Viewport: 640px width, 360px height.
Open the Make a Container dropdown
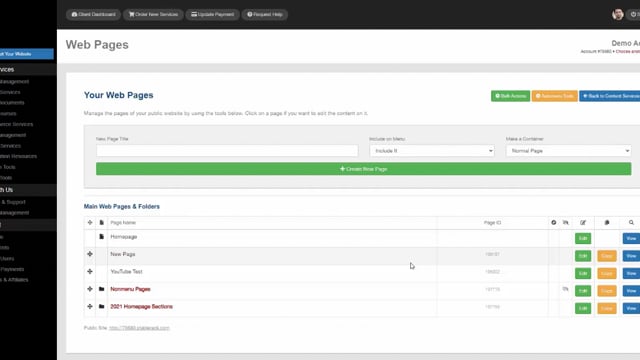click(x=568, y=151)
